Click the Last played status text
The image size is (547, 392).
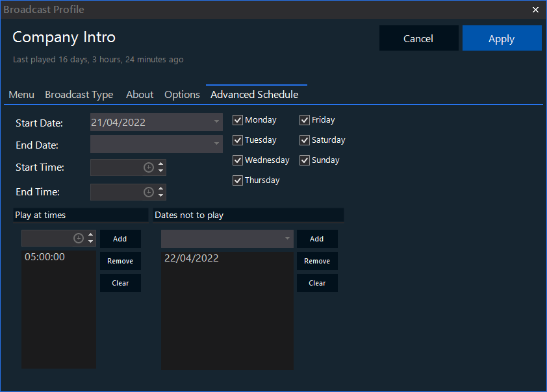coord(98,60)
